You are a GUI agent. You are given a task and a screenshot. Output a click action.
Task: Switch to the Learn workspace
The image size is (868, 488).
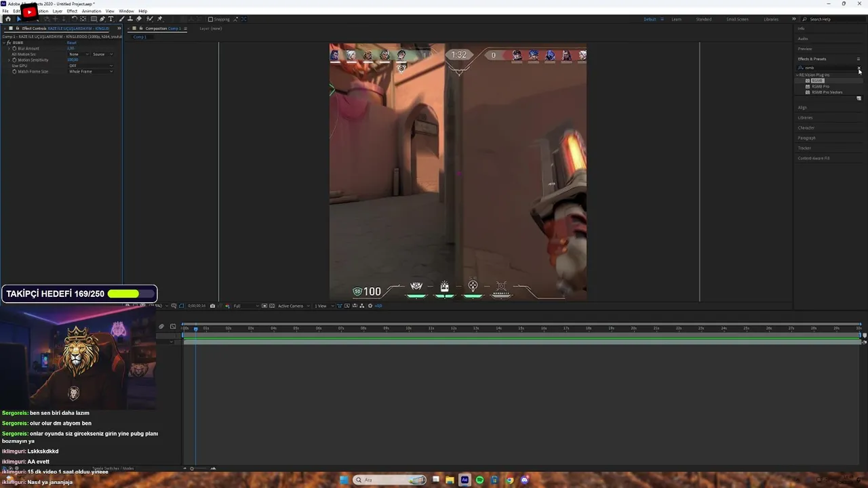[676, 19]
